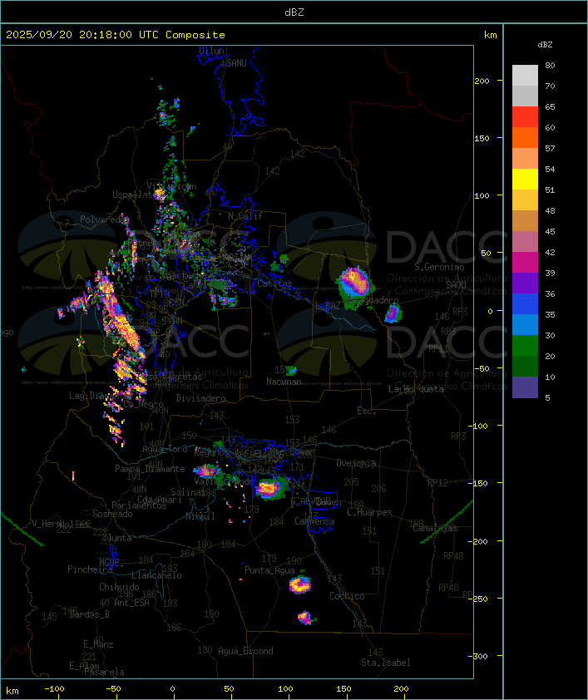This screenshot has width=588, height=700.
Task: Select the Sosneado map label
Action: tap(112, 515)
